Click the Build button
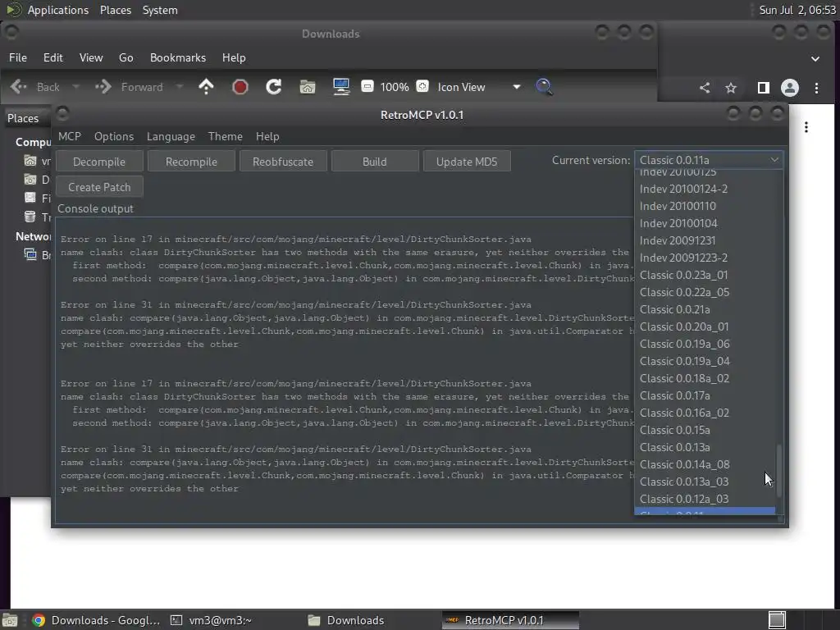The height and width of the screenshot is (630, 840). pyautogui.click(x=374, y=162)
